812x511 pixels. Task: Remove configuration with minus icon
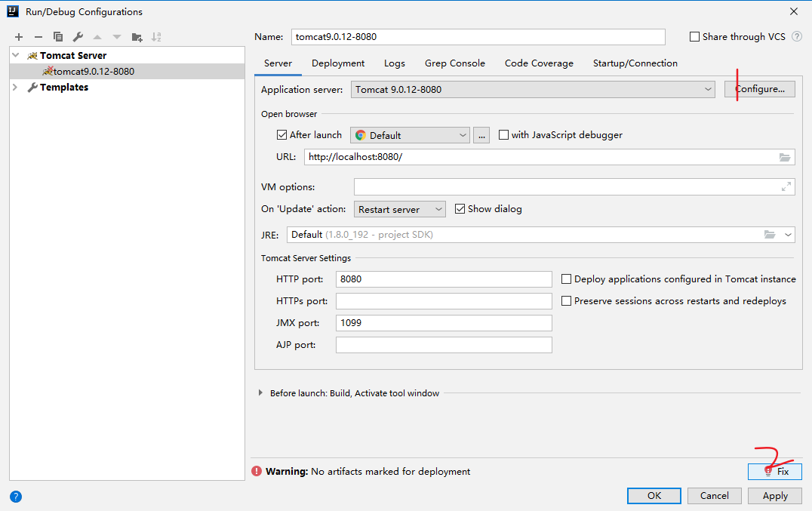[38, 37]
